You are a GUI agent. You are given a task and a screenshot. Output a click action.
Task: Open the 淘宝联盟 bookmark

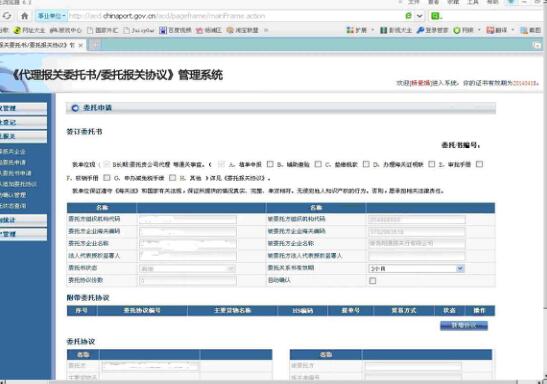click(x=243, y=30)
